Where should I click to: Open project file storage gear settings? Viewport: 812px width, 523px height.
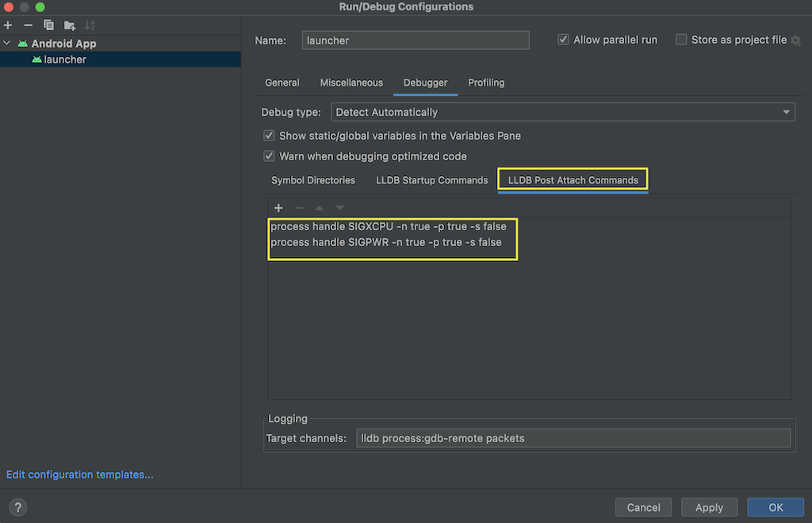[x=796, y=40]
